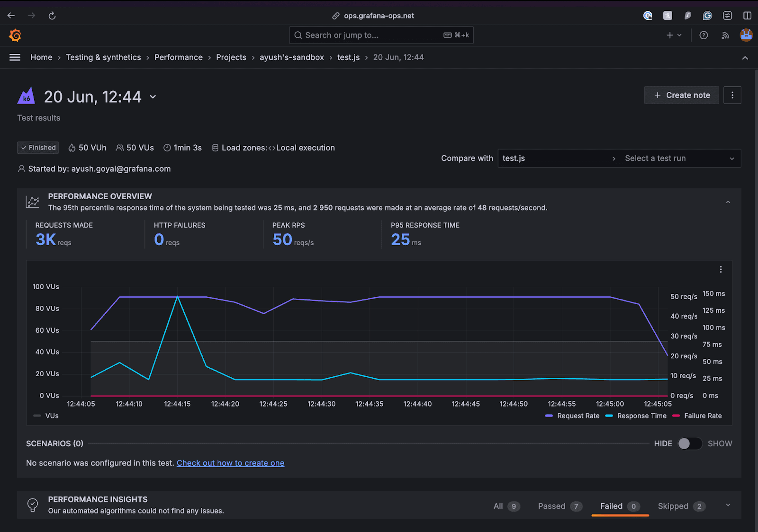Click the browser reload icon
Viewport: 758px width, 532px height.
point(52,15)
